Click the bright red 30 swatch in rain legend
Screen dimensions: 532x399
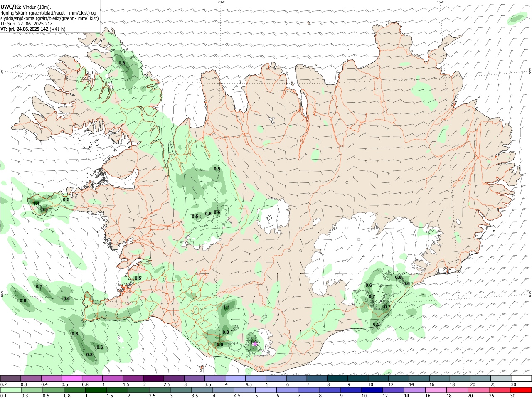point(521,390)
